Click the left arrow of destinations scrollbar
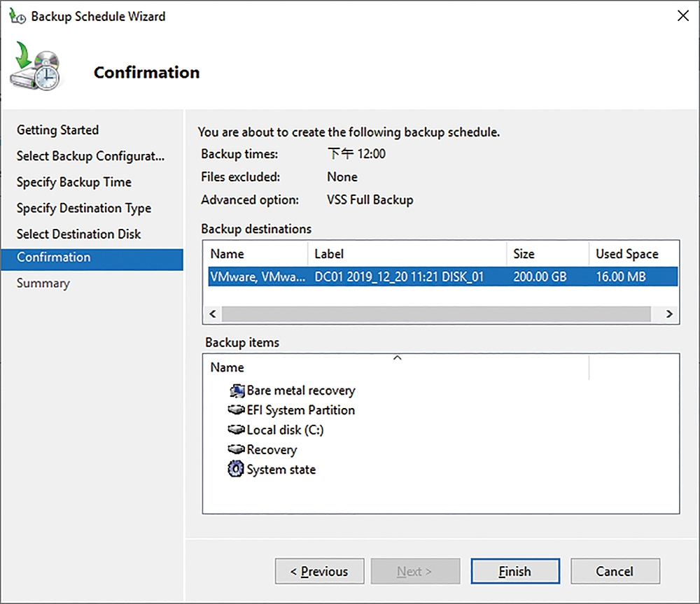Screen dimensions: 700x604 pyautogui.click(x=213, y=314)
